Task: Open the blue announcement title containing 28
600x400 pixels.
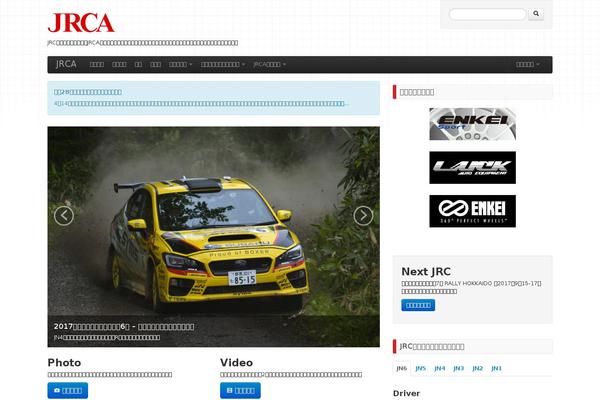Action: point(88,92)
